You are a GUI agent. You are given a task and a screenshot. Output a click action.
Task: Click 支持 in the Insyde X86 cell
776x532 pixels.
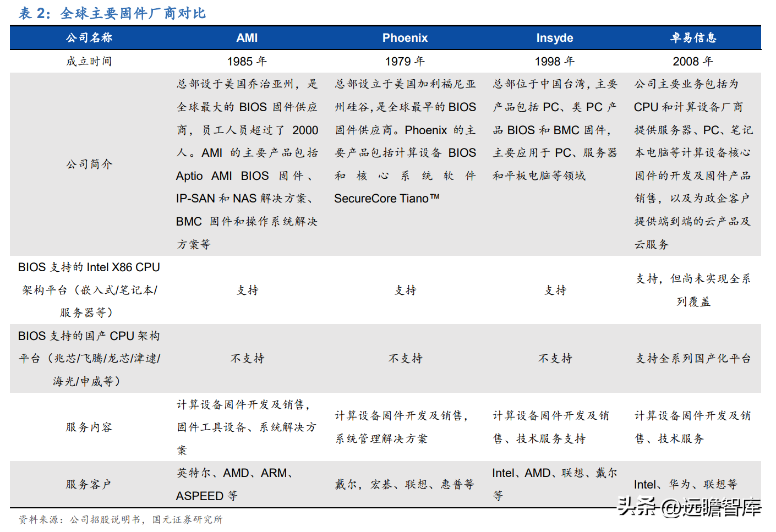[x=555, y=290]
